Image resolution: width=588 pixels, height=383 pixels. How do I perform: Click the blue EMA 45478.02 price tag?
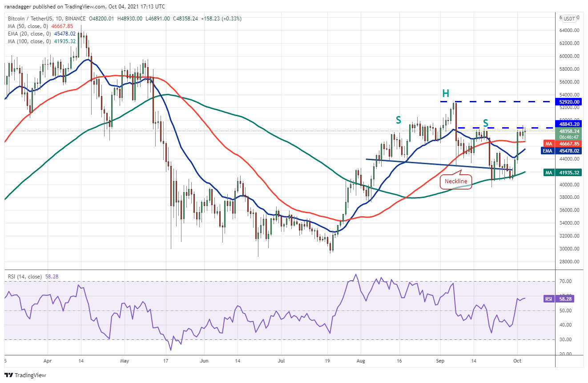[x=564, y=151]
